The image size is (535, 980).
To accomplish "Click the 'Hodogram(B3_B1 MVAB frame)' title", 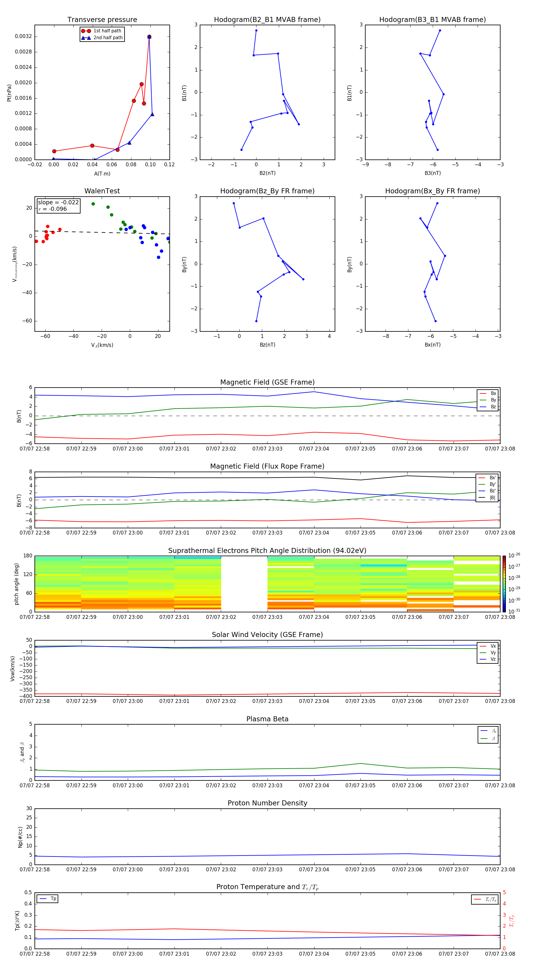I will pyautogui.click(x=432, y=19).
